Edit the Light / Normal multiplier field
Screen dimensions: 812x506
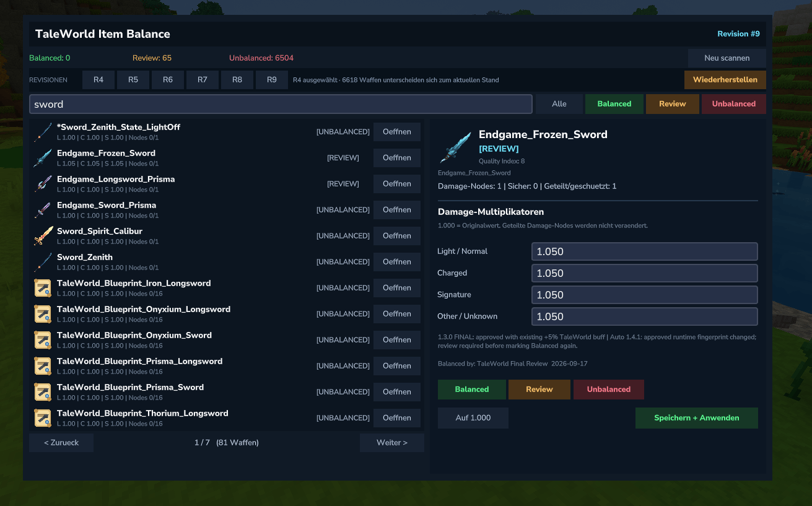645,251
